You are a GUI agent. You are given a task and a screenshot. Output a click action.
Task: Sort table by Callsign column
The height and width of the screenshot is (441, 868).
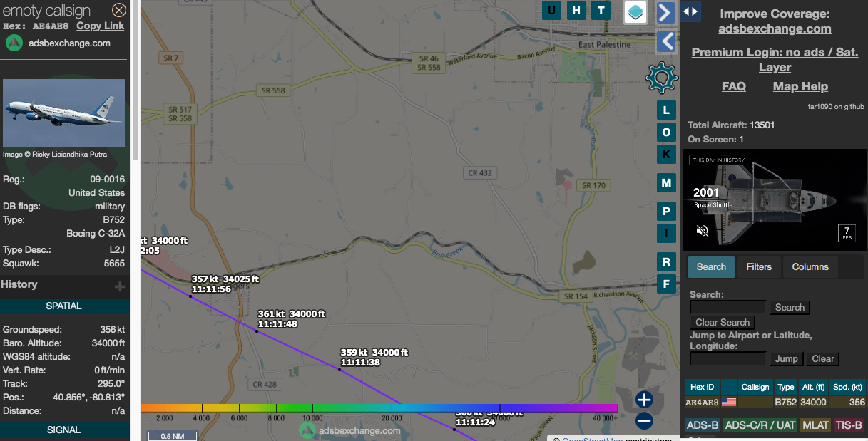(x=755, y=387)
